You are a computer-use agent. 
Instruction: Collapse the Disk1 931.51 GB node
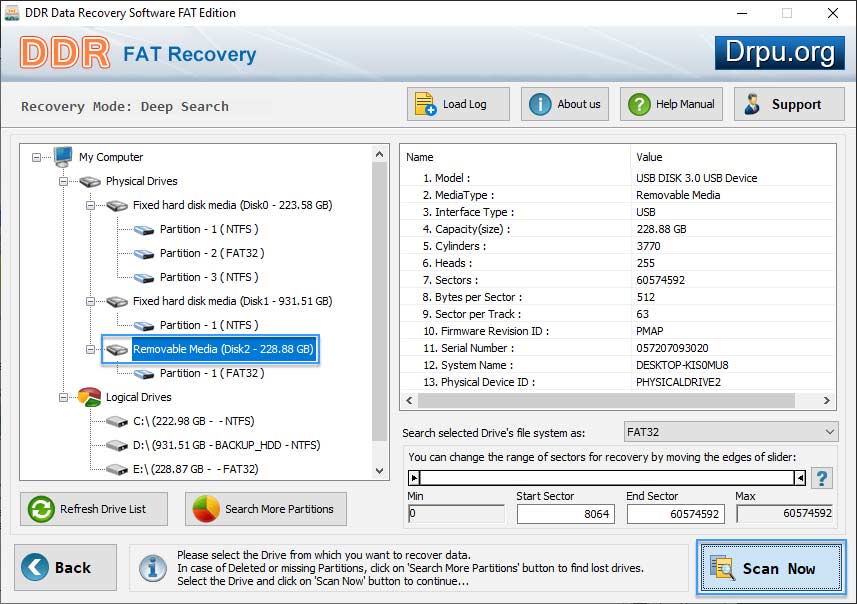point(90,301)
